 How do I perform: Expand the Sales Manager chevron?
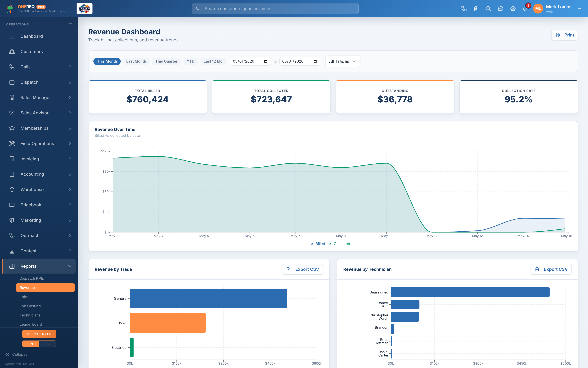coord(70,98)
